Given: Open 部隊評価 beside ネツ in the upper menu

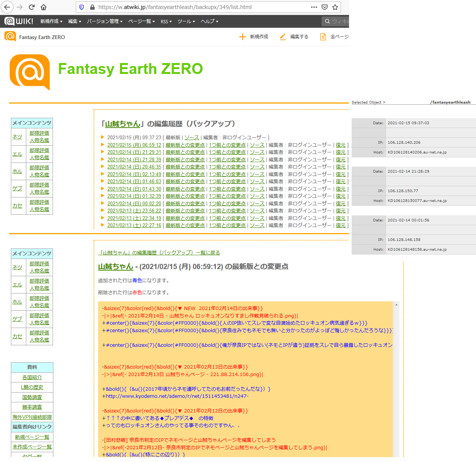Looking at the screenshot, I should [x=39, y=133].
